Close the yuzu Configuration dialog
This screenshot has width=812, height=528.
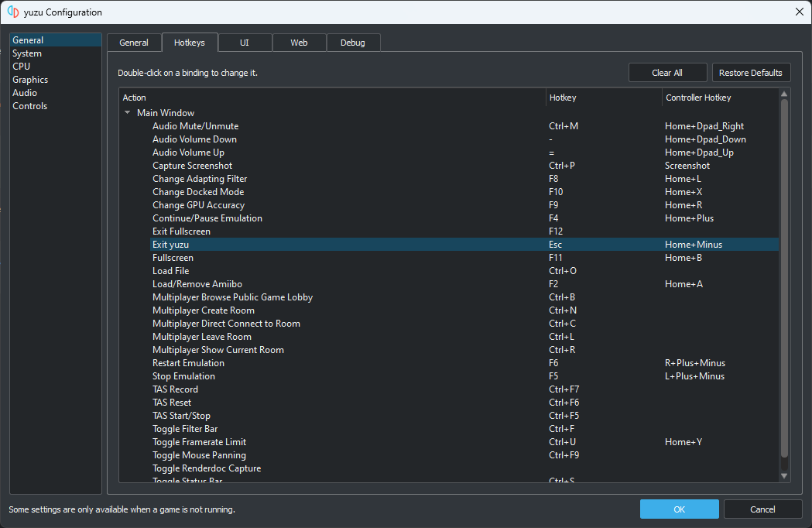[799, 12]
